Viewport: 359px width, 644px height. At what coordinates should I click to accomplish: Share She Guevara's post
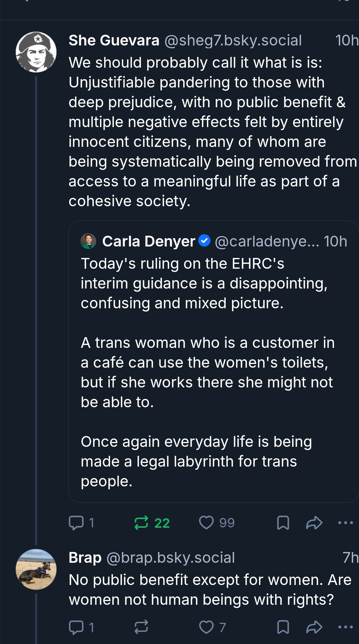click(314, 523)
